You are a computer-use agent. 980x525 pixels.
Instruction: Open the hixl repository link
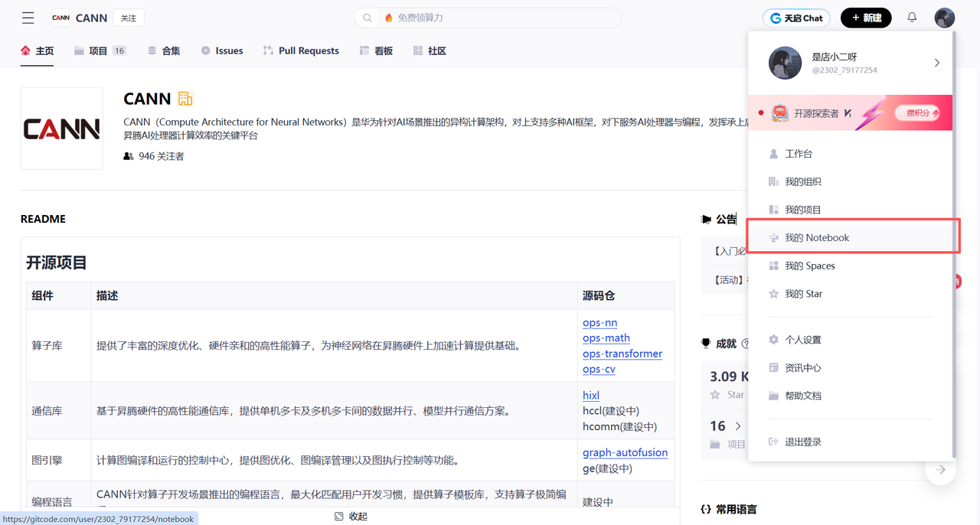tap(591, 396)
